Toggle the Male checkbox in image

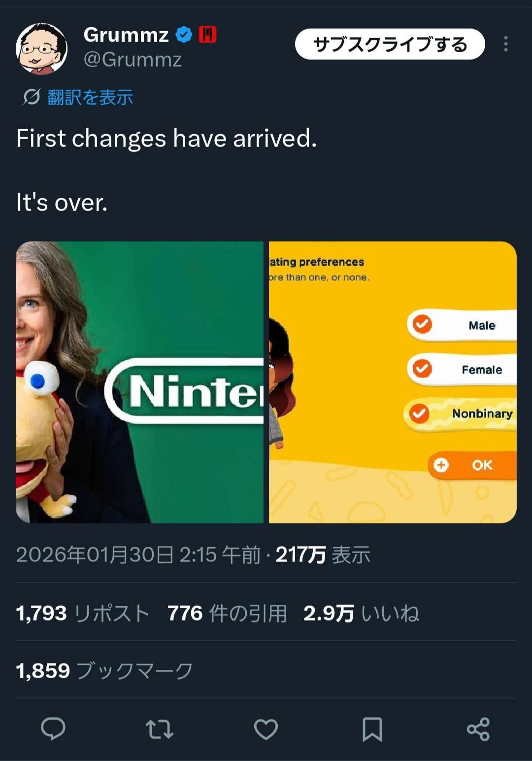coord(422,324)
